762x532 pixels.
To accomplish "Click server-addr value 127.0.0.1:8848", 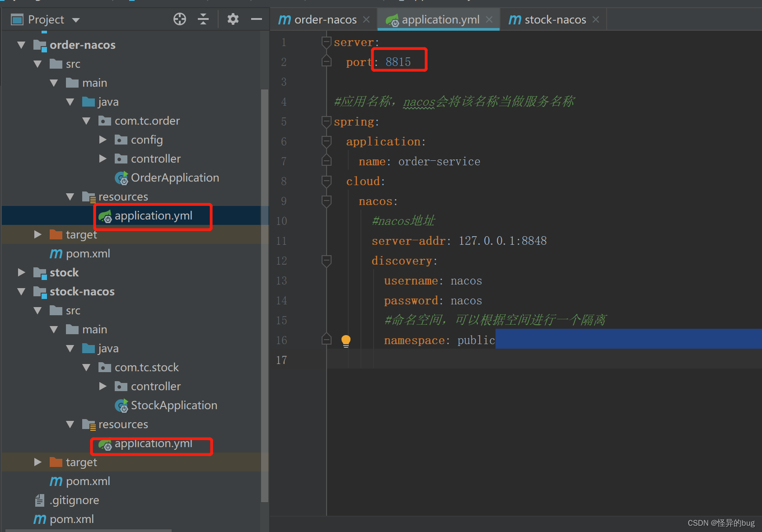I will click(x=503, y=241).
